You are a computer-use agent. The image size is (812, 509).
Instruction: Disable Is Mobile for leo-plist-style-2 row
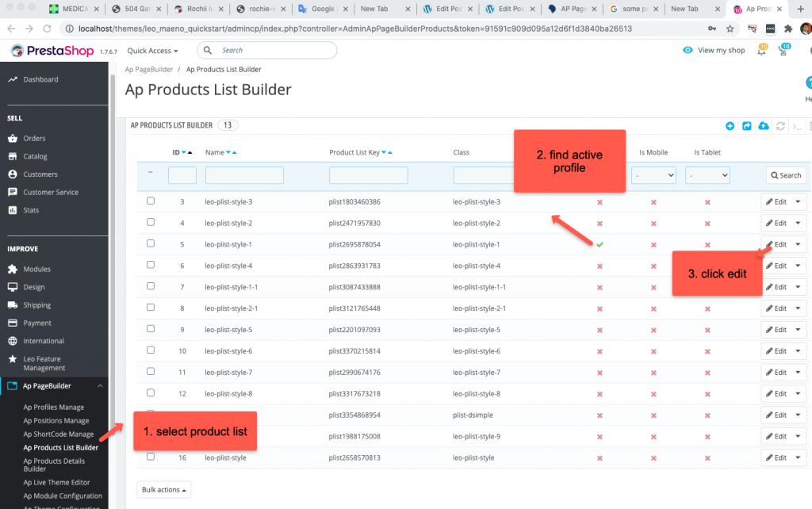tap(653, 223)
